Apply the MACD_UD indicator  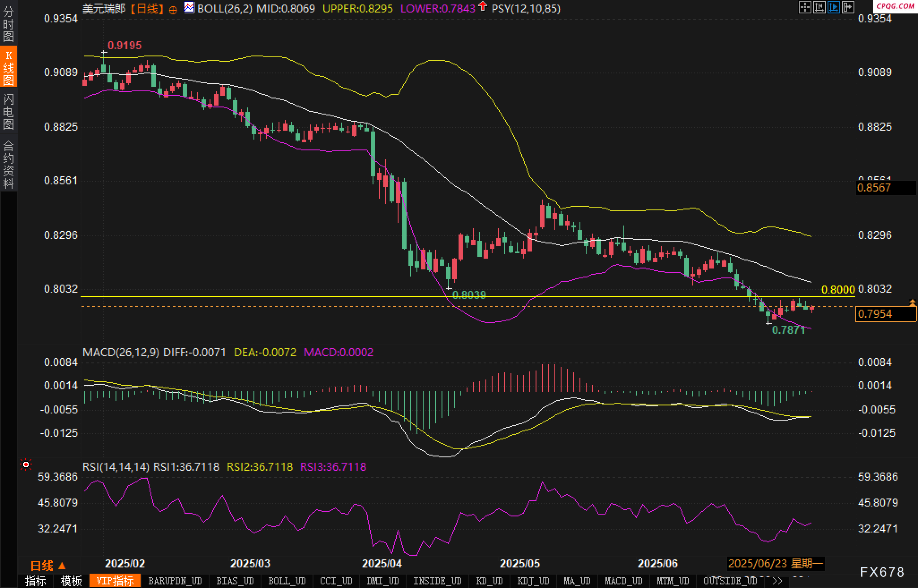[x=623, y=581]
